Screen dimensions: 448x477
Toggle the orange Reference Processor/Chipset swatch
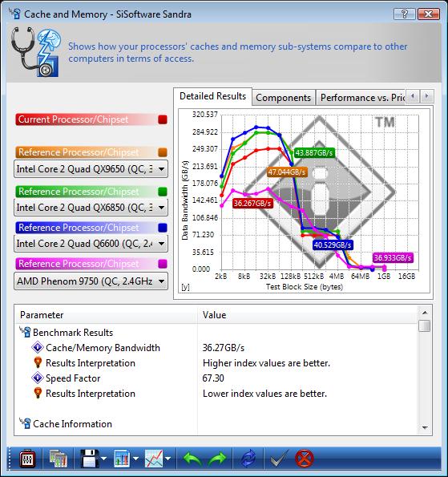pos(163,152)
